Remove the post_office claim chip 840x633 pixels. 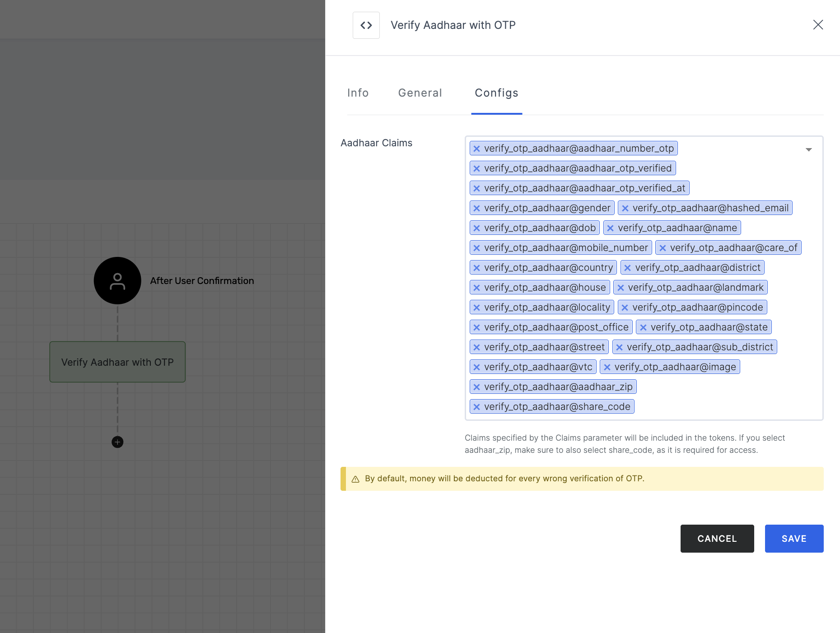pos(476,327)
